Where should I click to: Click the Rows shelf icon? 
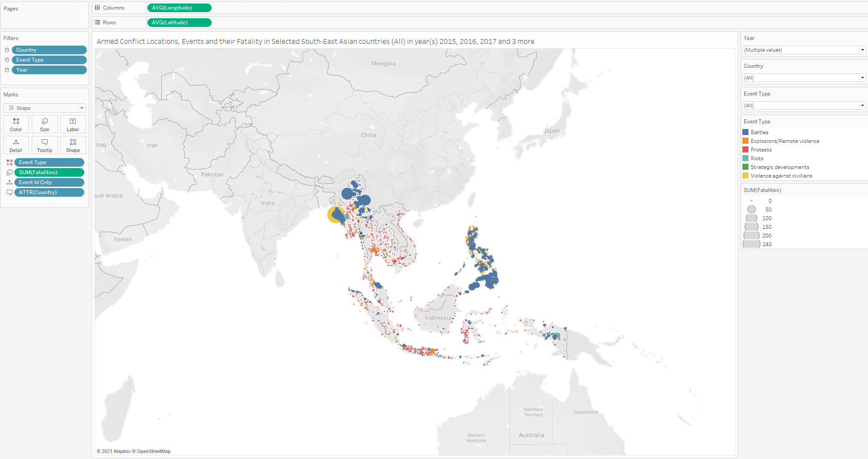click(x=97, y=23)
